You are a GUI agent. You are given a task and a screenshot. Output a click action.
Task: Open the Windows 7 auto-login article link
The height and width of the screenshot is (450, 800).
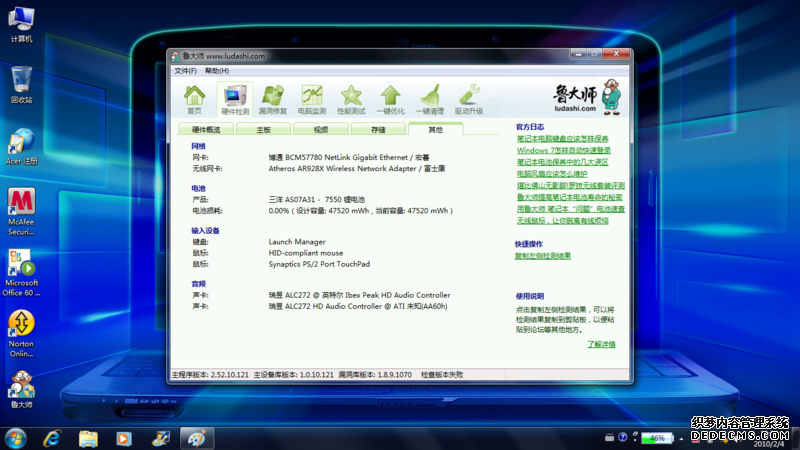click(563, 151)
